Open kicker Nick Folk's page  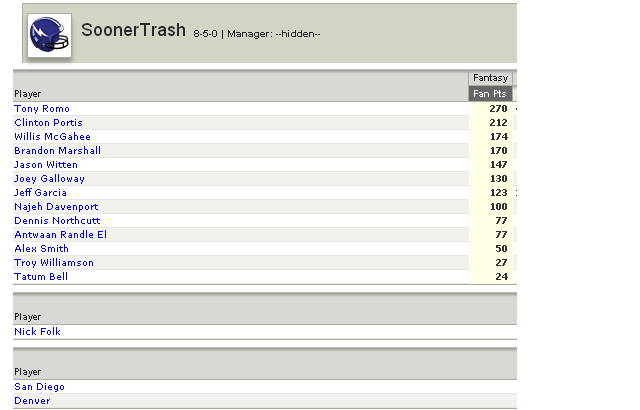tap(37, 332)
